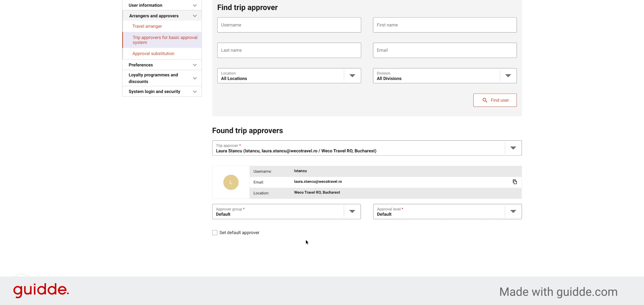Expand the User information section
The height and width of the screenshot is (305, 644).
162,5
